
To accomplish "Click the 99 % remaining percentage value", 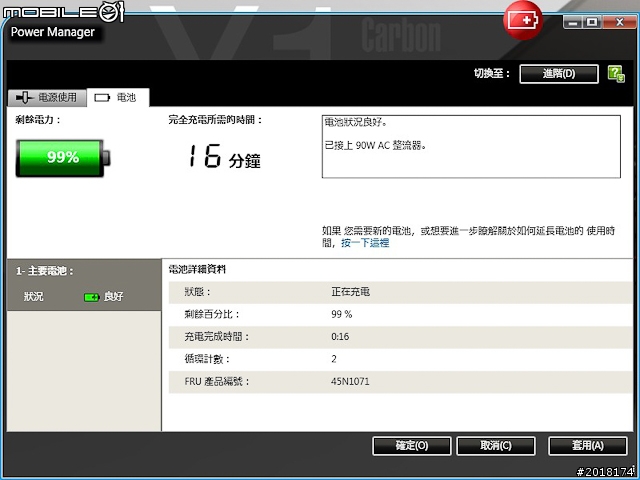I will [x=342, y=314].
